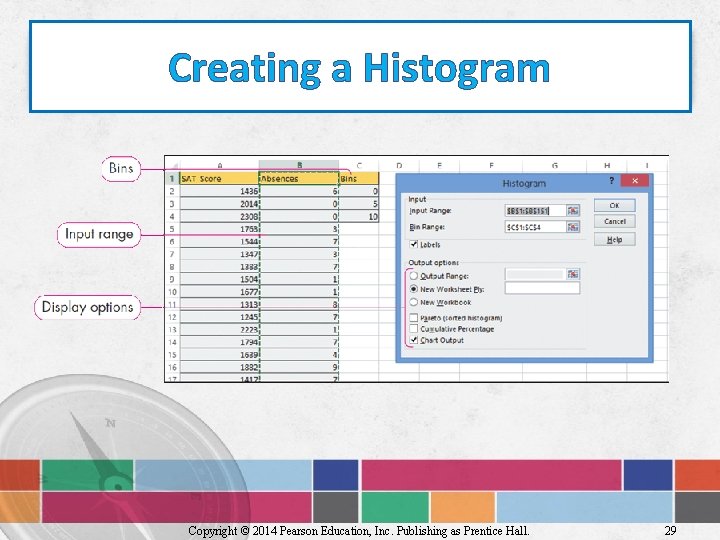Screen dimensions: 720x540
Task: Click the Absences cell with value 9
Action: point(299,367)
